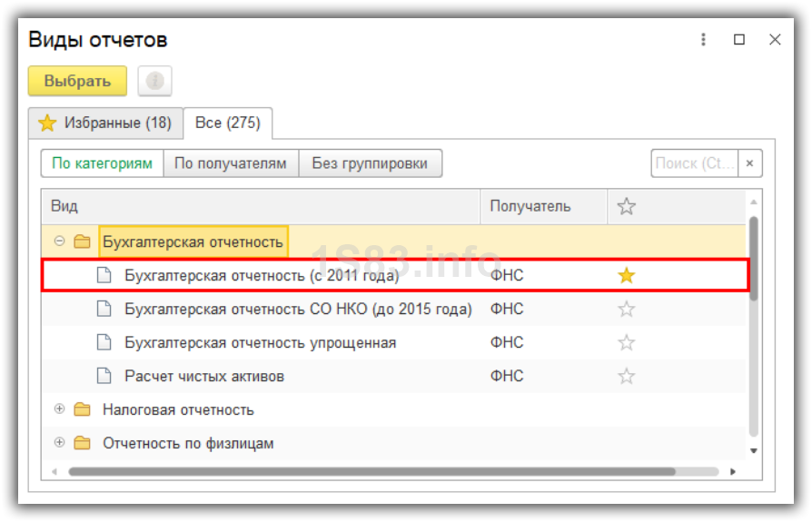
Task: Collapse the Бухгалтерская отчетность group
Action: point(60,241)
